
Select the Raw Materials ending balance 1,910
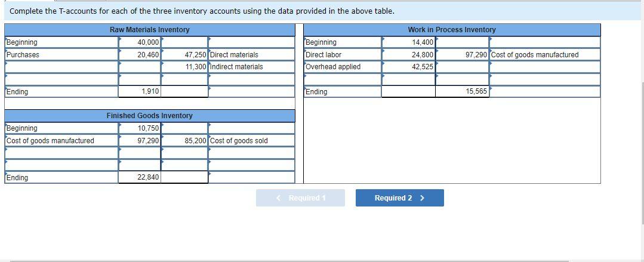click(140, 91)
